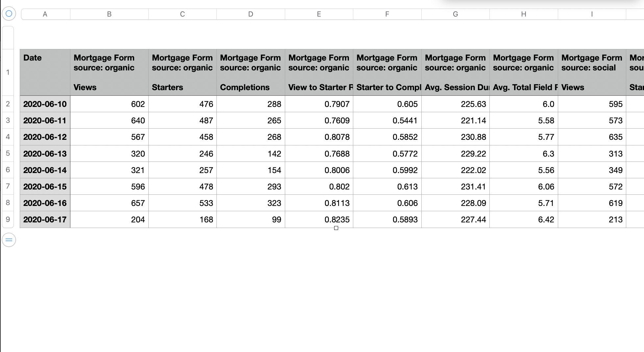Click the cell with value 602
This screenshot has width=644, height=352.
(x=109, y=104)
